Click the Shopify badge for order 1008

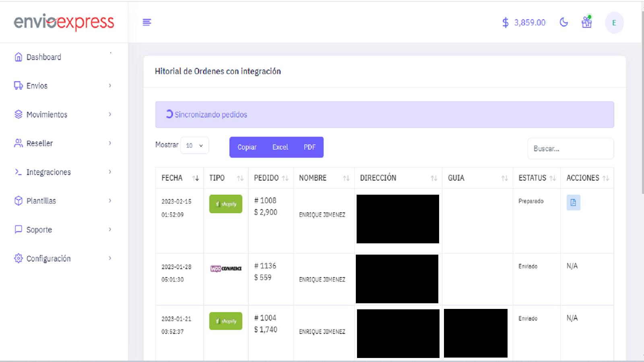point(226,204)
